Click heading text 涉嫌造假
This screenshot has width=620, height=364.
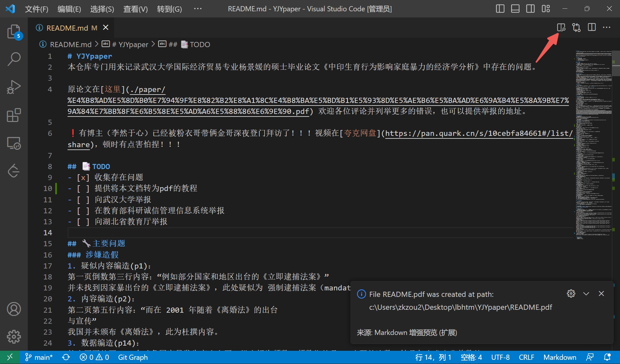coord(102,255)
